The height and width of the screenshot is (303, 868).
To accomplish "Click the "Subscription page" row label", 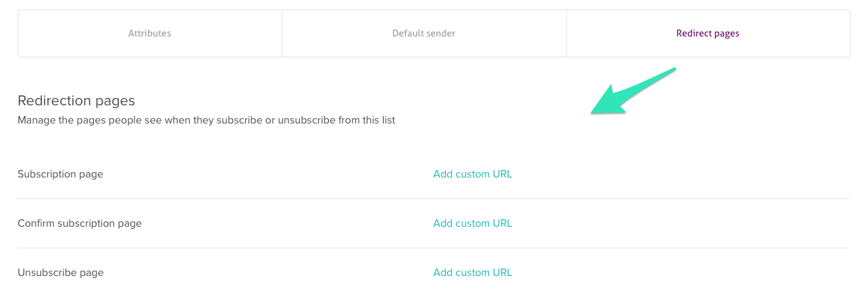I will 60,174.
